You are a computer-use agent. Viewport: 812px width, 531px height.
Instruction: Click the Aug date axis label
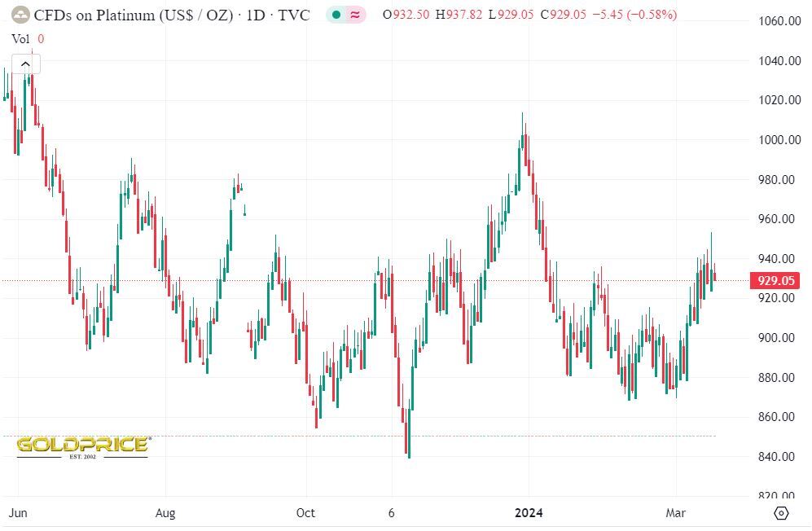coord(165,513)
